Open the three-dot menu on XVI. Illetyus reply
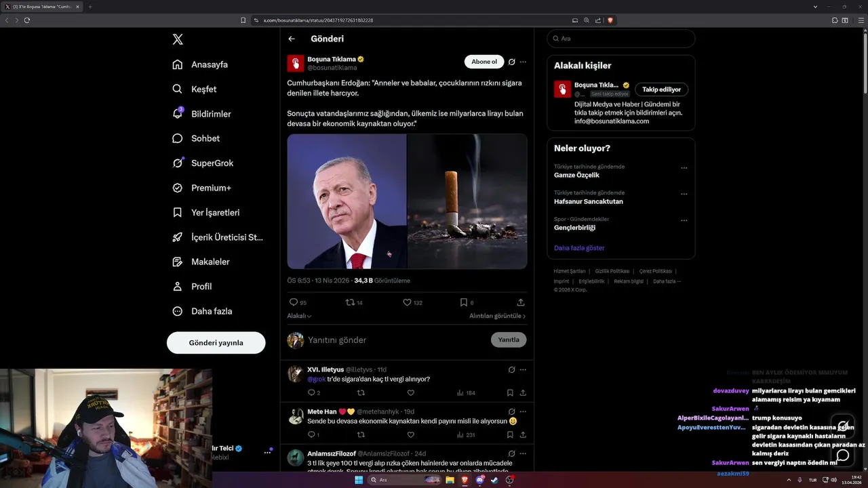This screenshot has width=868, height=488. click(x=523, y=370)
